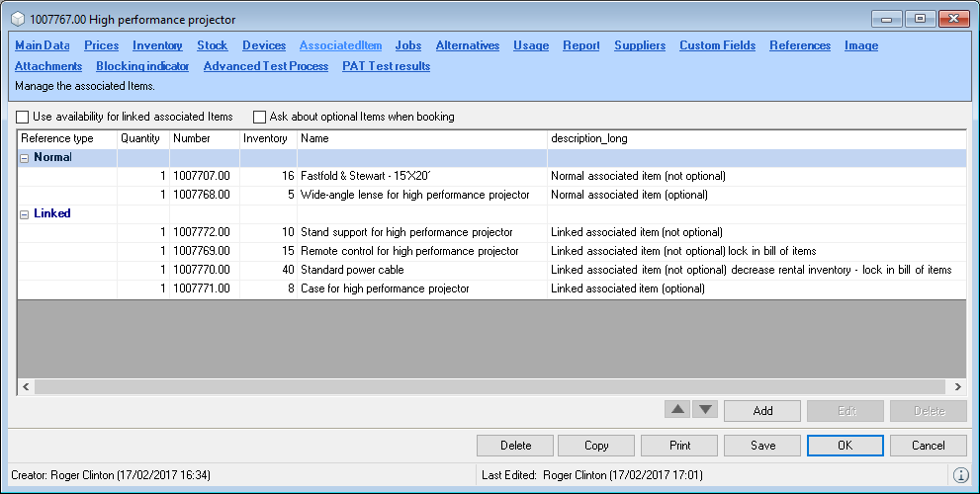Click the horizontal scrollbar left arrow
Screen dimensions: 980x494
pos(26,386)
